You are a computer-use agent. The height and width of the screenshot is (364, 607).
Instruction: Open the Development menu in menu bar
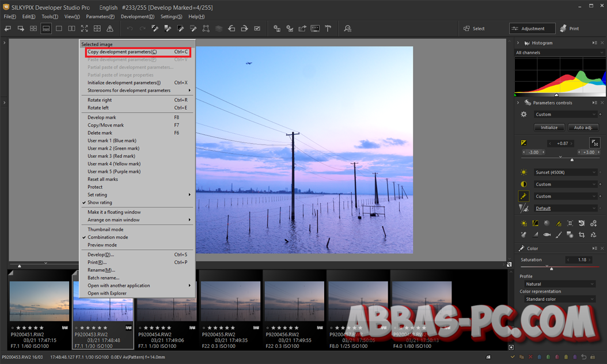pyautogui.click(x=137, y=17)
